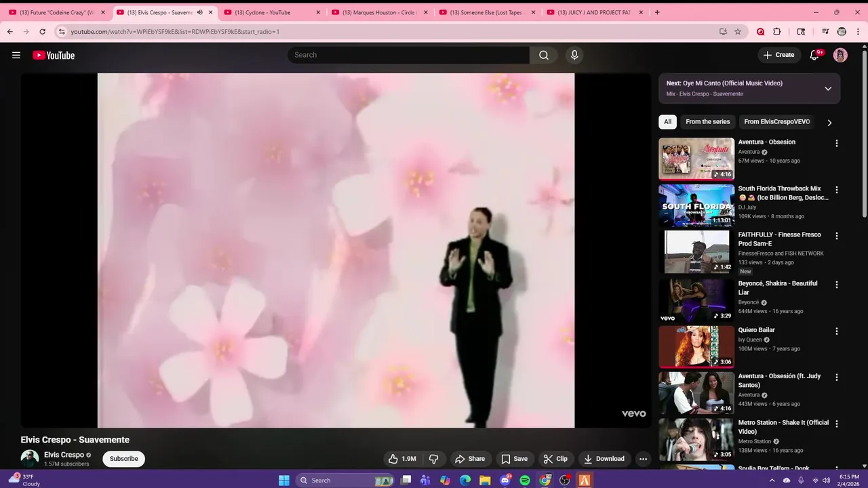Mute the Elvis Crespo tab audio icon

[x=199, y=12]
